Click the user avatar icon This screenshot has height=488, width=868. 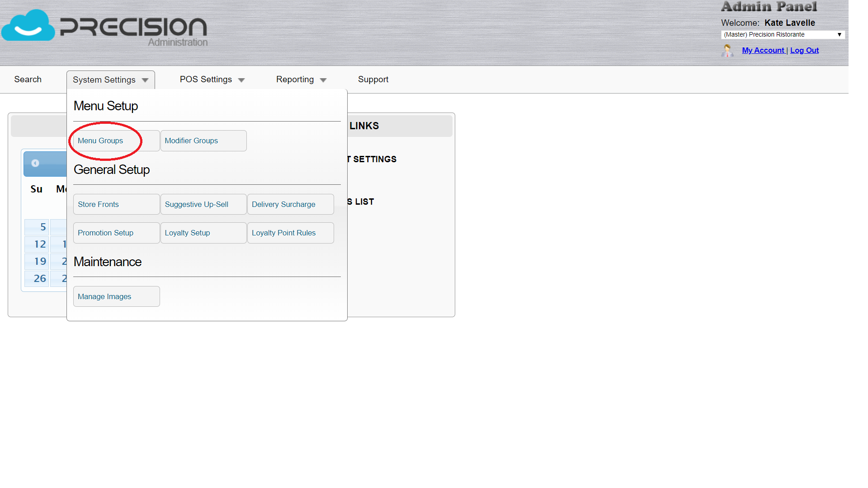(x=727, y=51)
